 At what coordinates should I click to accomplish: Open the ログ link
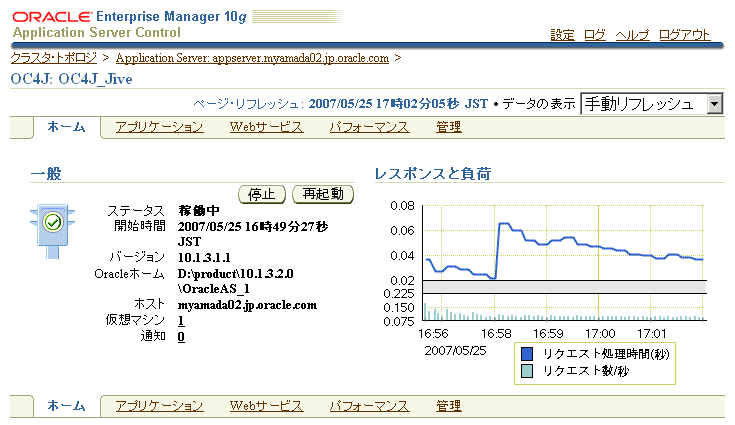click(x=595, y=35)
